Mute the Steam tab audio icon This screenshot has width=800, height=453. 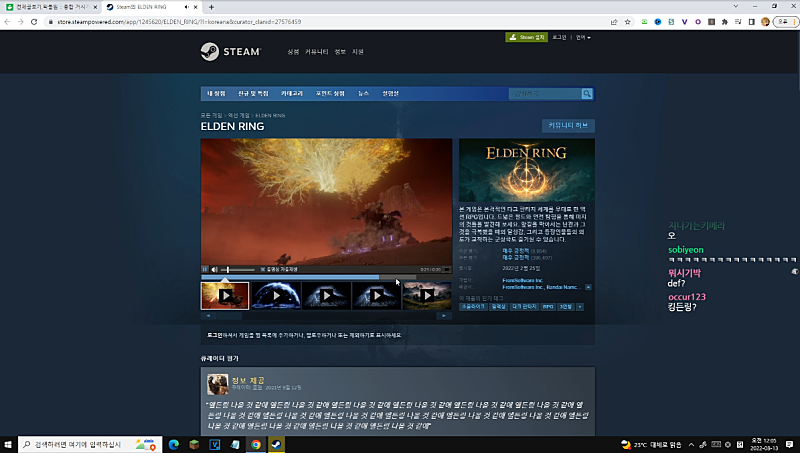click(186, 7)
